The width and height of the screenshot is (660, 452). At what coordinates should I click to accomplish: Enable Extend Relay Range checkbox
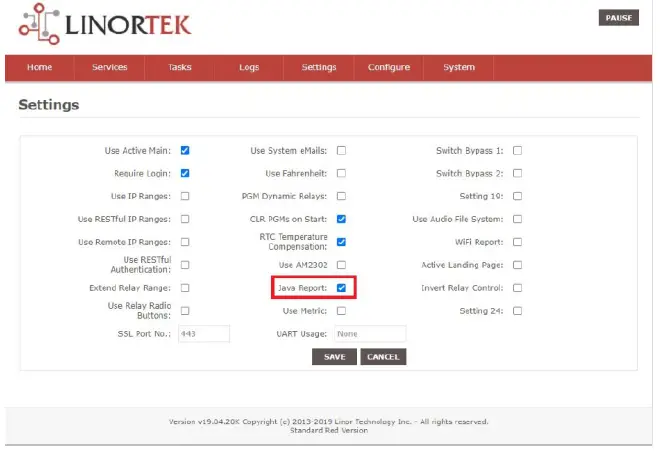click(x=185, y=288)
